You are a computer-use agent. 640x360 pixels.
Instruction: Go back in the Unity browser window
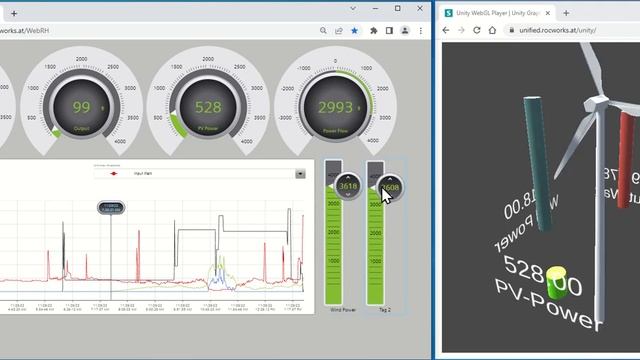446,30
